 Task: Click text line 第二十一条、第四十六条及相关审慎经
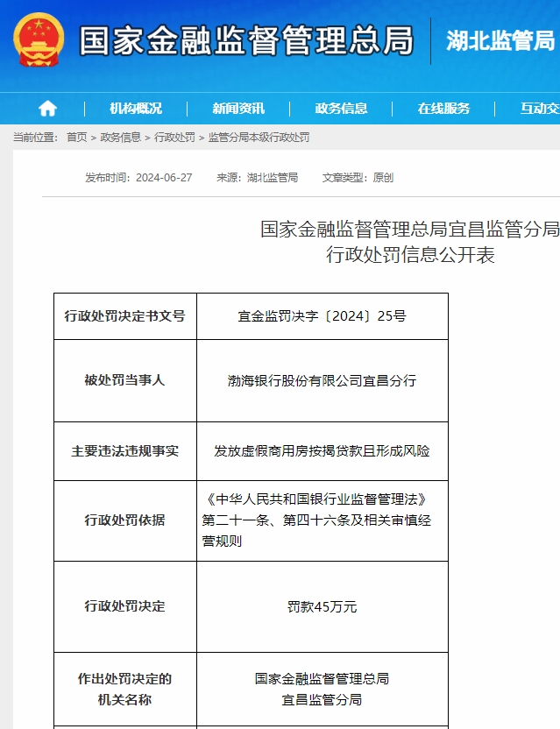click(316, 520)
